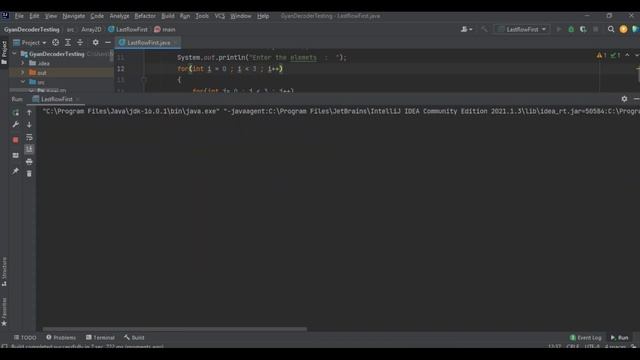This screenshot has width=640, height=360.
Task: Click the restore layout icon in Run panel
Action: 16,156
